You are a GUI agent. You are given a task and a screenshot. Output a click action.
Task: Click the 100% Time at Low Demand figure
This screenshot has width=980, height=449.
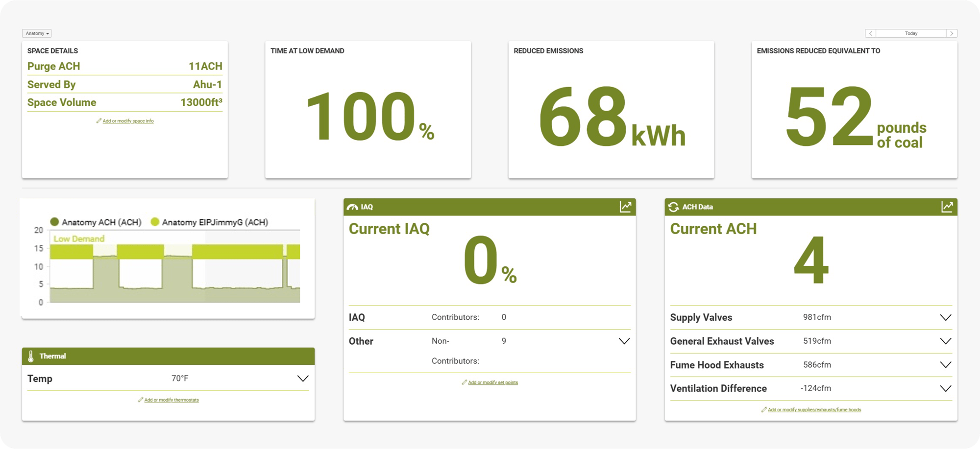click(370, 117)
